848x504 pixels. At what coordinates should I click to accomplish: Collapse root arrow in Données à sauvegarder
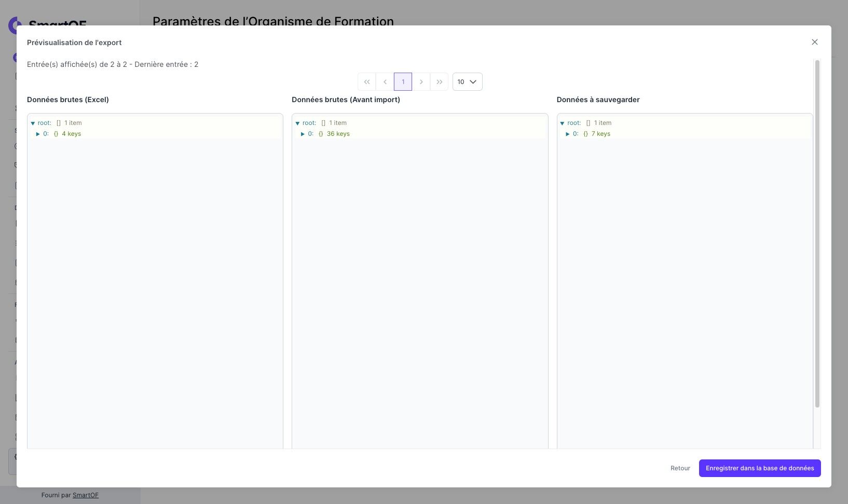coord(562,123)
